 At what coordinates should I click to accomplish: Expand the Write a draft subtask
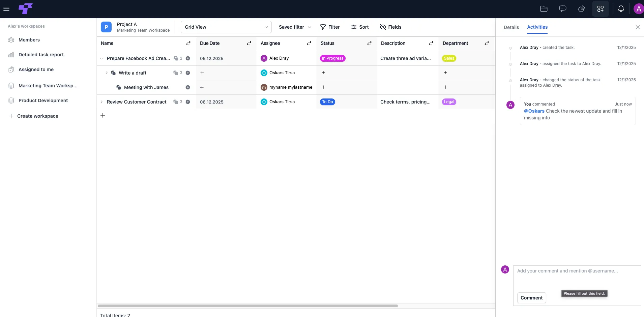pyautogui.click(x=107, y=73)
